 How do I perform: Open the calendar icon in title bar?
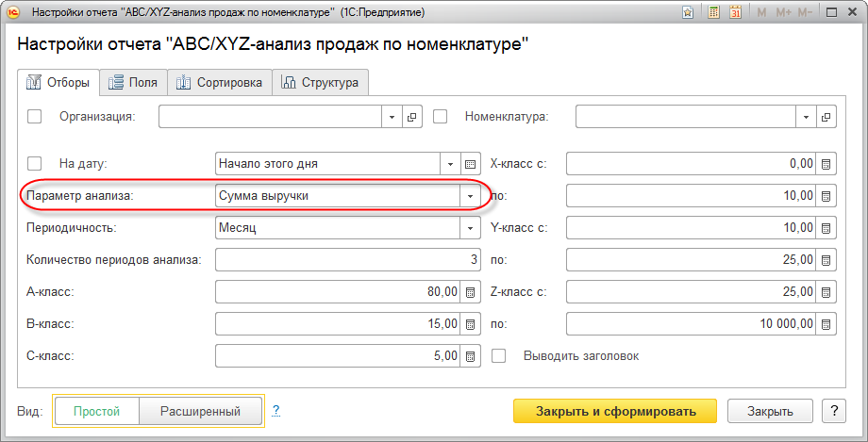734,13
